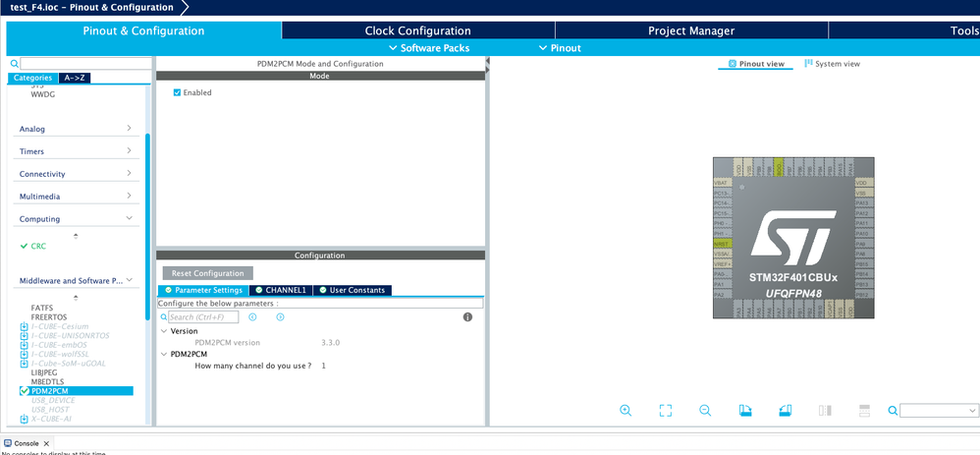980x455 pixels.
Task: Select WWDG peripheral in list
Action: coord(43,94)
